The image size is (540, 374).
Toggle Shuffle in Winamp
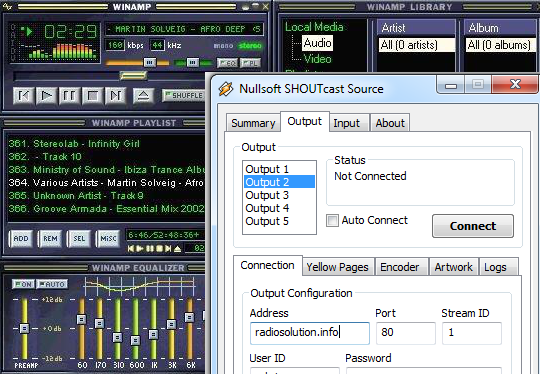(183, 95)
